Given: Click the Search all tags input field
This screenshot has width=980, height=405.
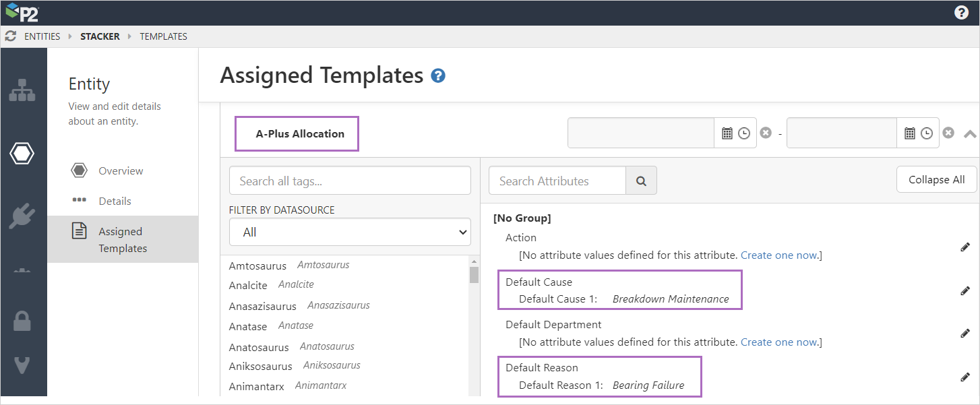Looking at the screenshot, I should (350, 181).
